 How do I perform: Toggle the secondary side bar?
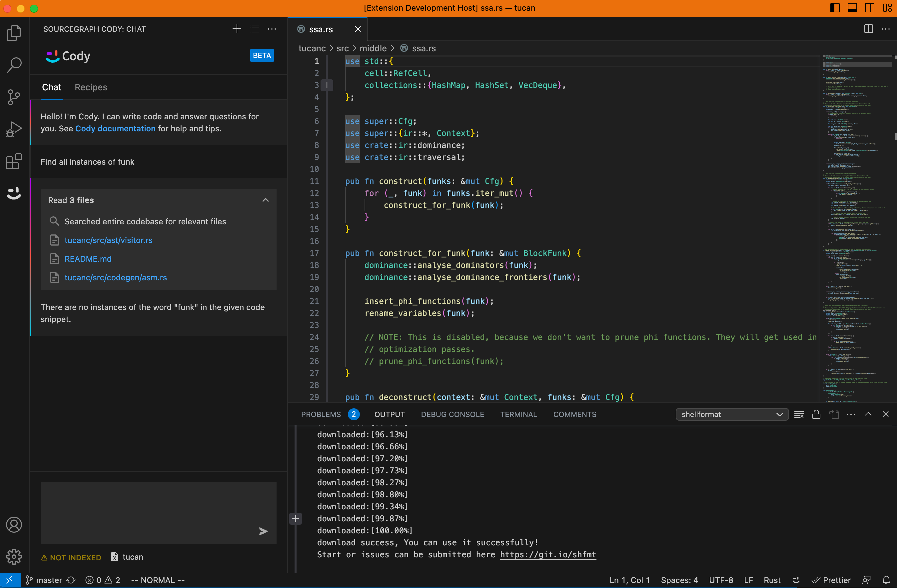tap(869, 8)
